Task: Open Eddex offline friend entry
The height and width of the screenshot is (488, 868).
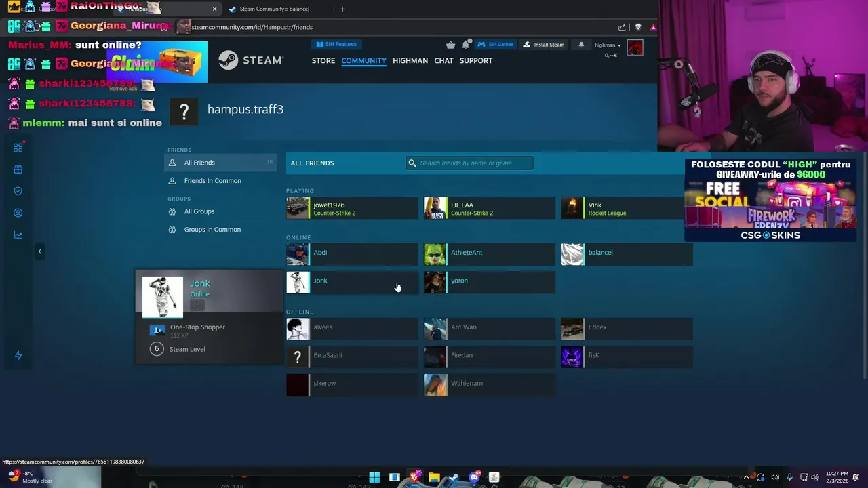Action: (x=627, y=329)
